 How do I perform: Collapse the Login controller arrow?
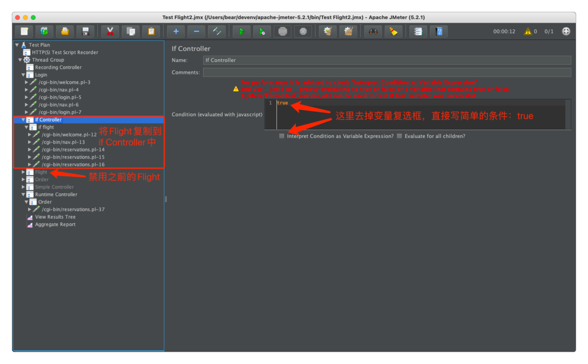(x=23, y=75)
